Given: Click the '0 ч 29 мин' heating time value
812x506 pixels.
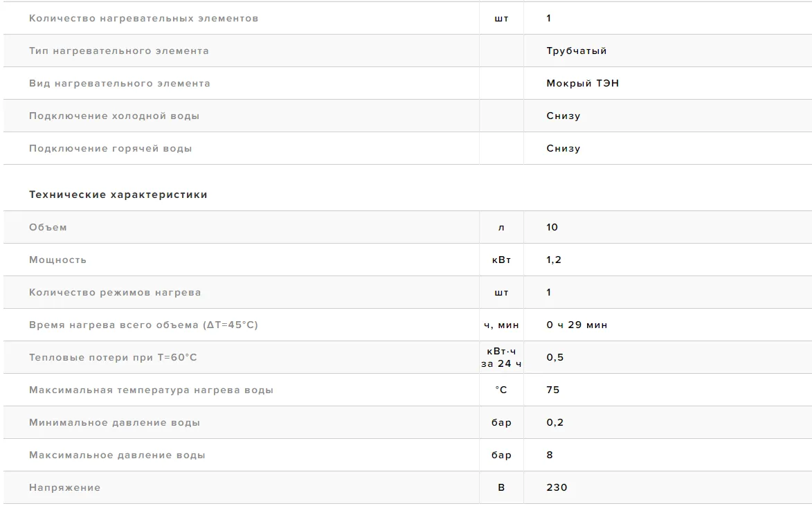Looking at the screenshot, I should pyautogui.click(x=577, y=325).
